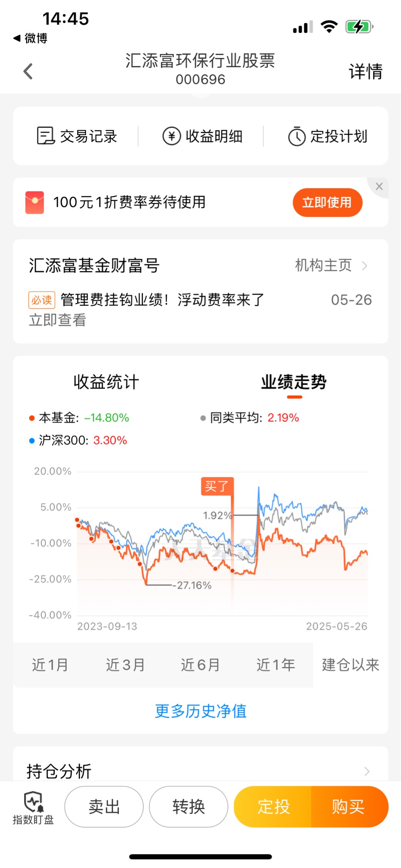Expand 持仓分析 section chevron
Viewport: 401px width, 868px height.
[367, 771]
